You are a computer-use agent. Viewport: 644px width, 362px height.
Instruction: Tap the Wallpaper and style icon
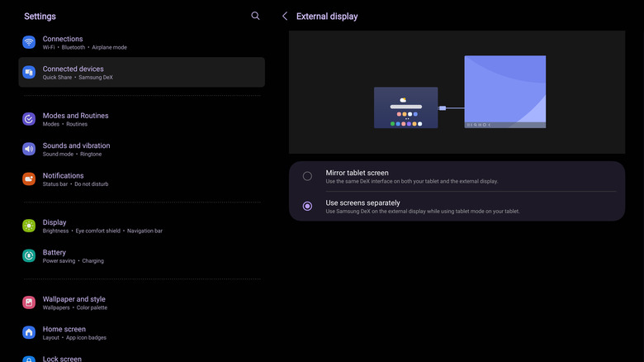pyautogui.click(x=29, y=302)
